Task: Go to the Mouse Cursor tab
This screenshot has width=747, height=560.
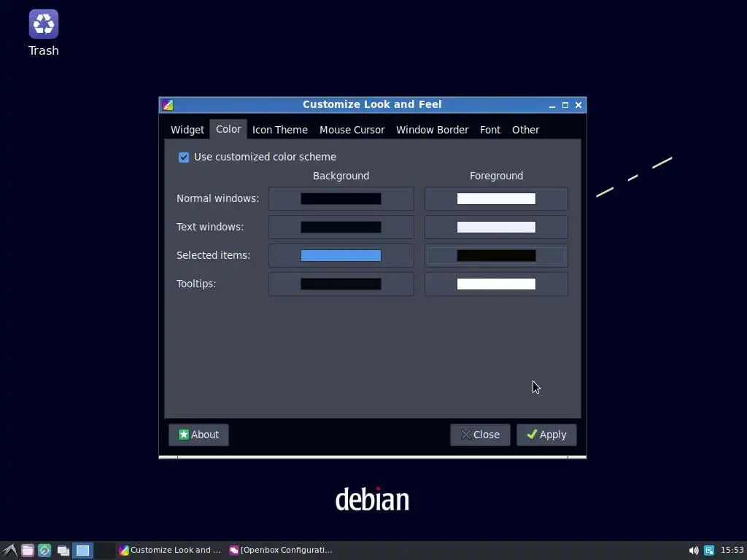Action: coord(352,130)
